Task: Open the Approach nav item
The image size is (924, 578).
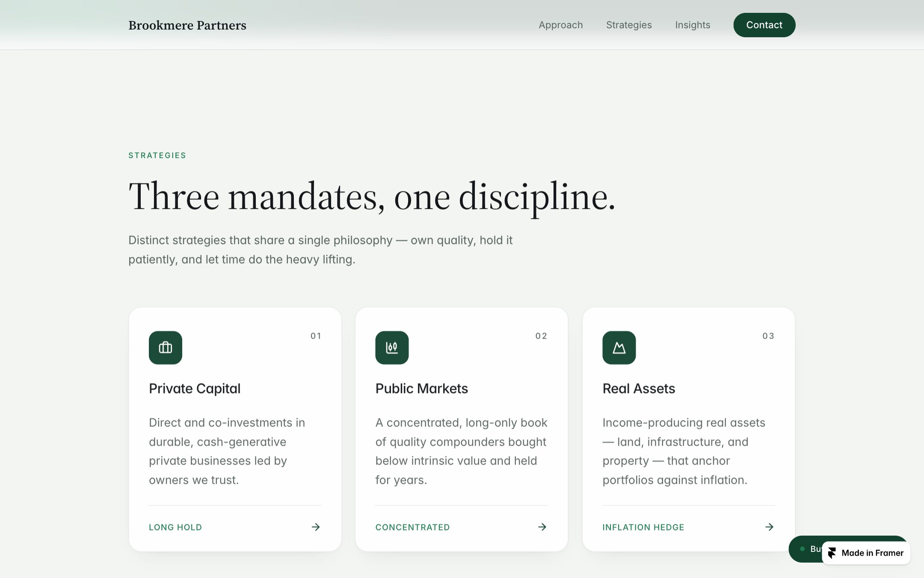Action: click(x=560, y=25)
